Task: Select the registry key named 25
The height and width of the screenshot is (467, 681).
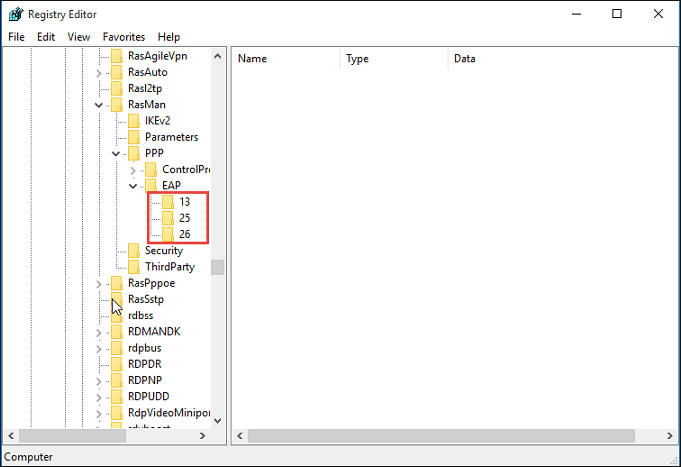Action: click(185, 218)
